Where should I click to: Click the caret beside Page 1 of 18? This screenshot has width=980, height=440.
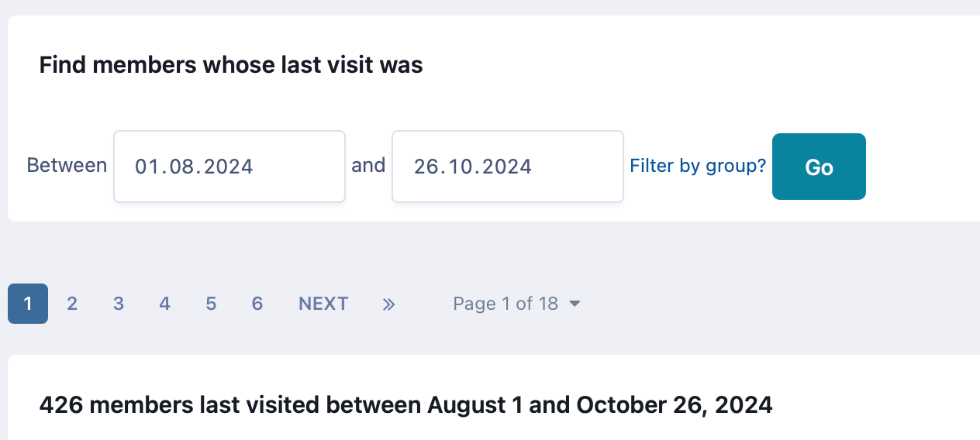click(575, 304)
